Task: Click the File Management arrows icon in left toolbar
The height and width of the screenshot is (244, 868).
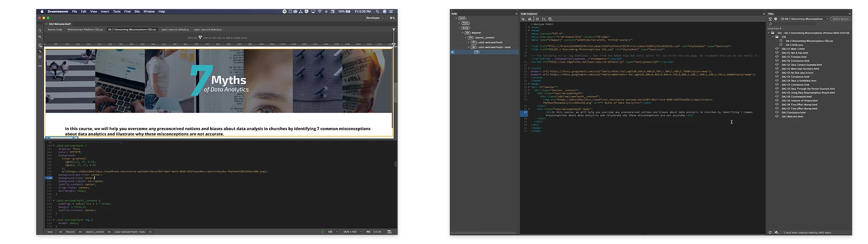Action: tap(40, 37)
